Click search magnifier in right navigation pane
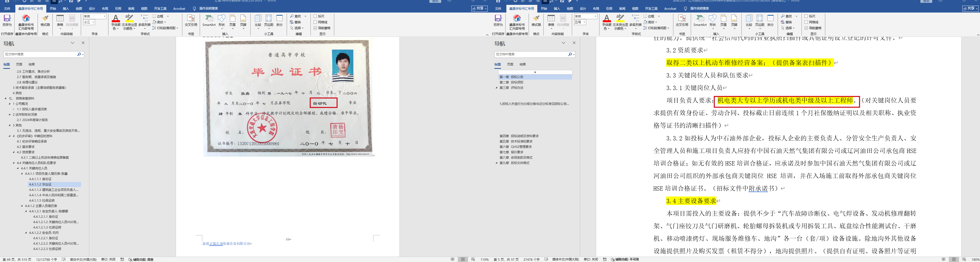 570,54
